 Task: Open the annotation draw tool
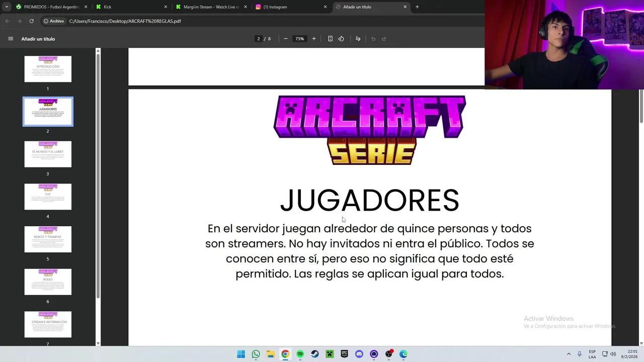pyautogui.click(x=358, y=39)
